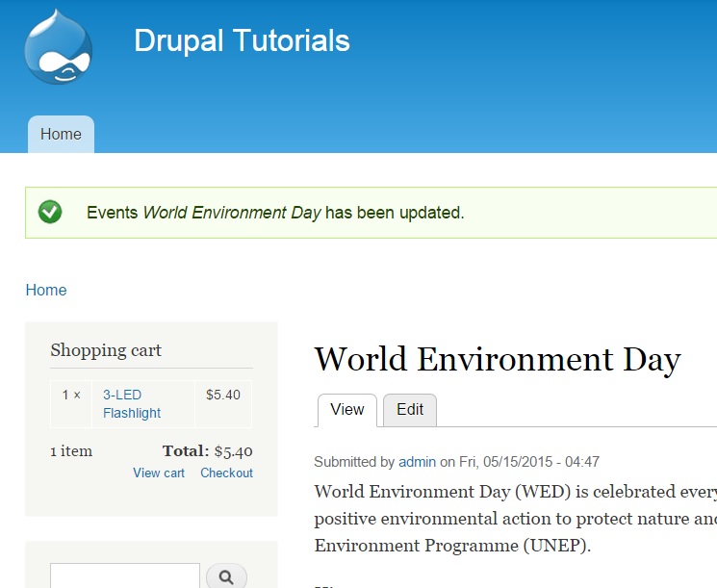Follow the Home breadcrumb link
Image resolution: width=717 pixels, height=588 pixels.
click(x=46, y=290)
